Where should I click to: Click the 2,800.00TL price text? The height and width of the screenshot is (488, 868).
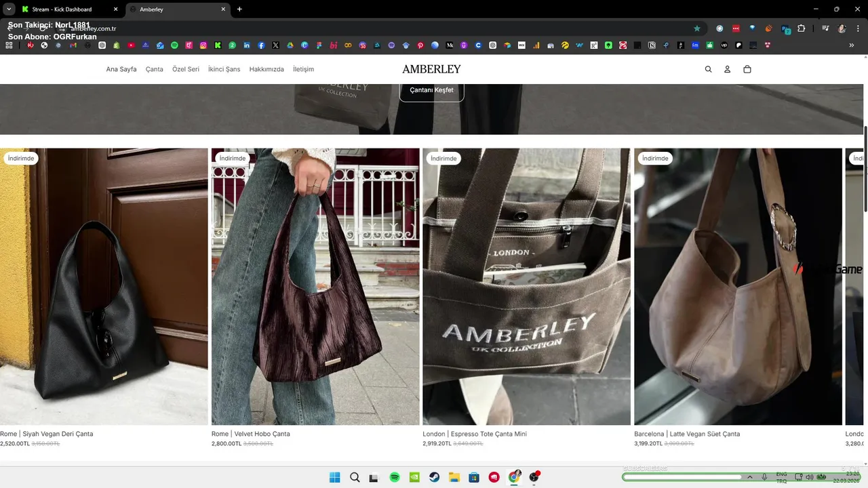[226, 443]
